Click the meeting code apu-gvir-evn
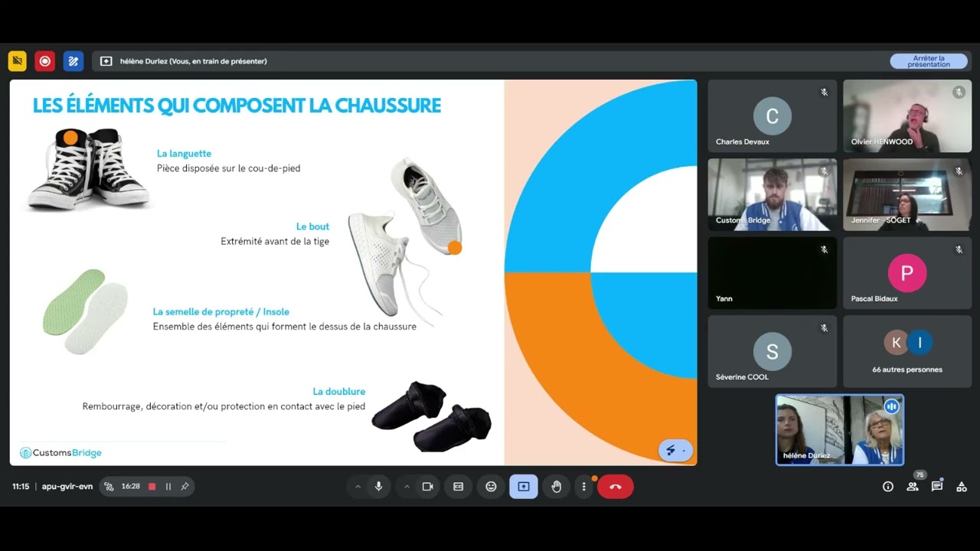The height and width of the screenshot is (551, 980). tap(67, 487)
